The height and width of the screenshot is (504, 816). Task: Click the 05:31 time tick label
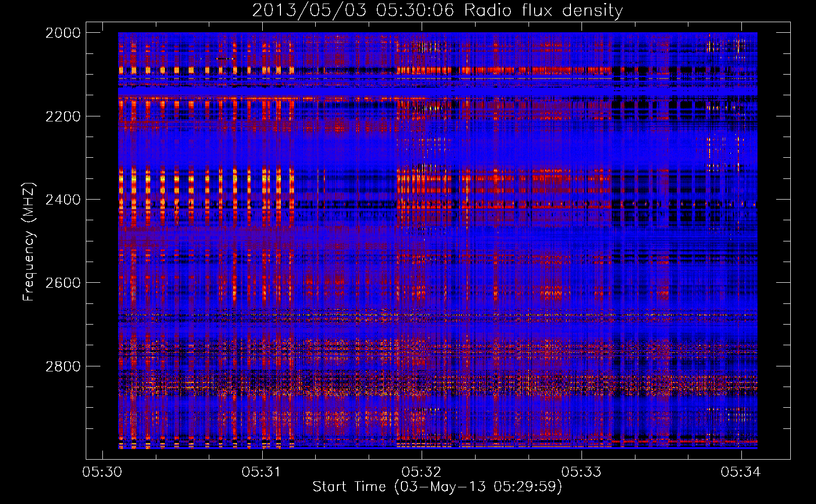[x=262, y=472]
